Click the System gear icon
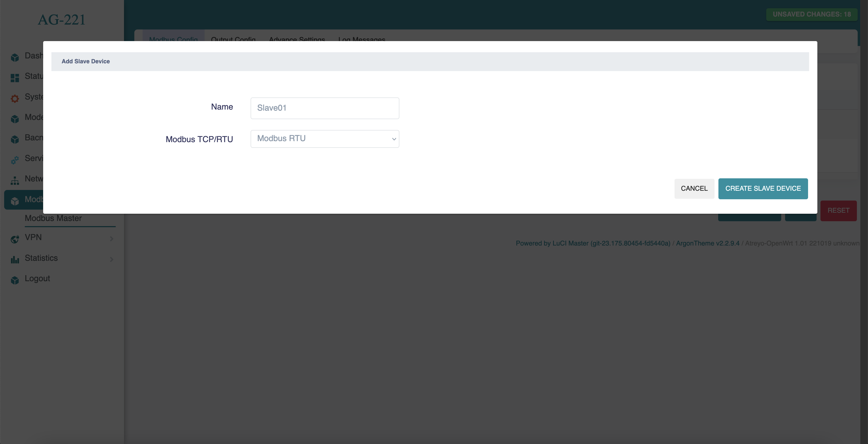This screenshot has height=444, width=868. pos(14,98)
